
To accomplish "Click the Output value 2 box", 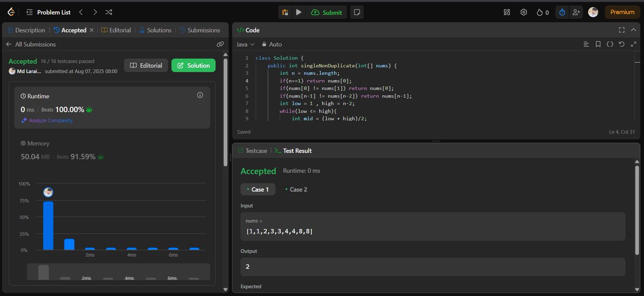I will (x=433, y=267).
